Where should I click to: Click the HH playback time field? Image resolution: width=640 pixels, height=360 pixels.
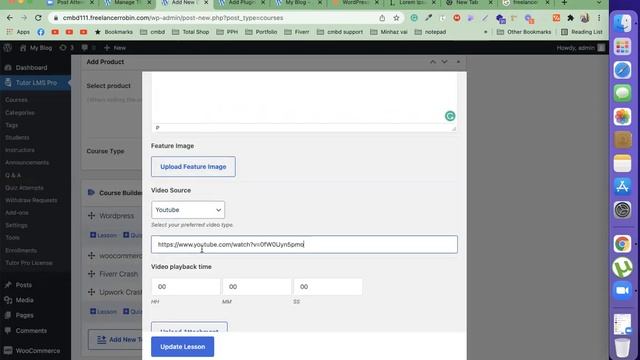(185, 287)
